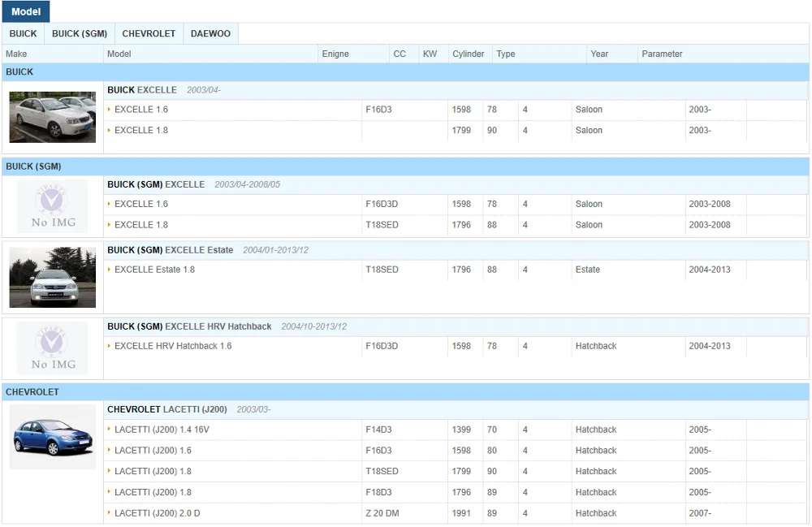Click the BUICK (SGM) EXCELLE Estate heading

tap(171, 250)
